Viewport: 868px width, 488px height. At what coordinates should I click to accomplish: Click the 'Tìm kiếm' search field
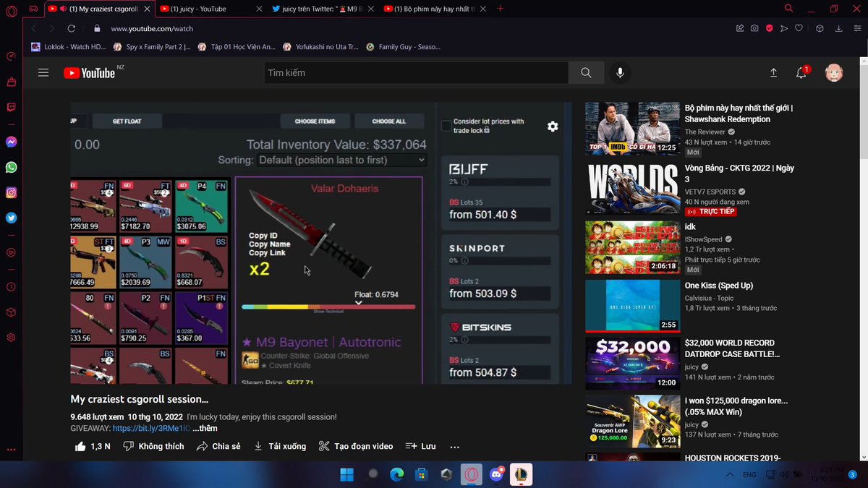coord(416,73)
